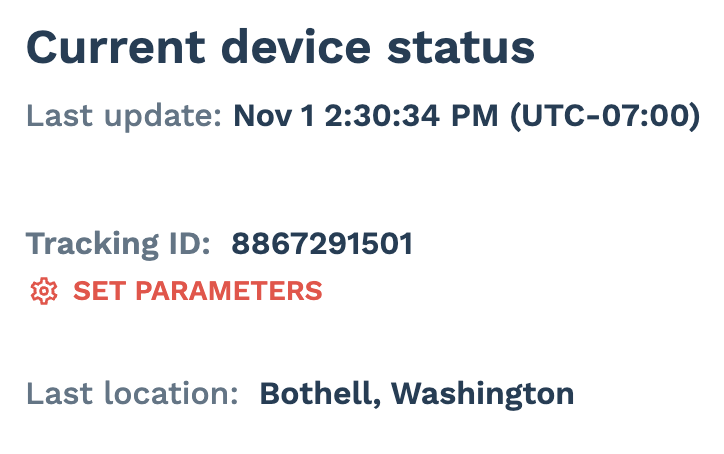Click the word device in heading
This screenshot has width=724, height=454.
coord(296,48)
